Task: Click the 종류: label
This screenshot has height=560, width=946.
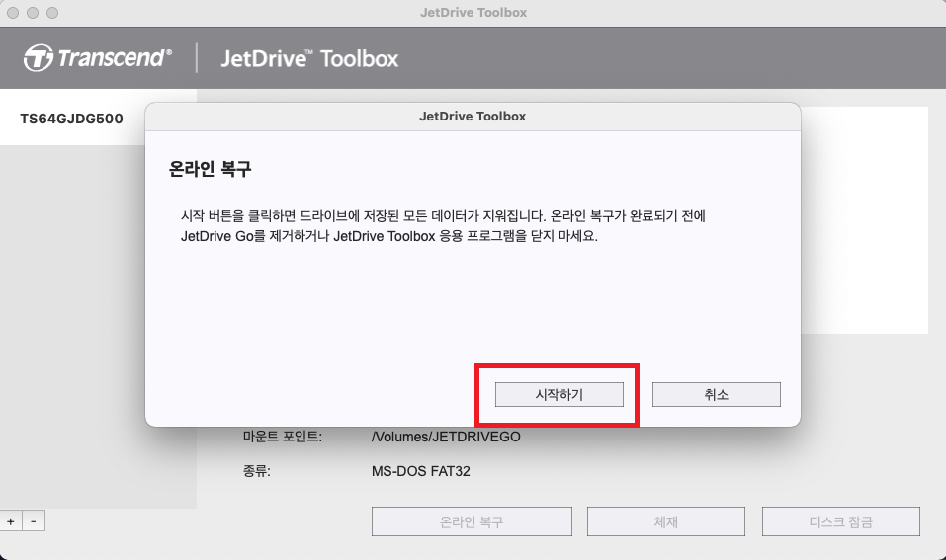Action: (x=256, y=471)
